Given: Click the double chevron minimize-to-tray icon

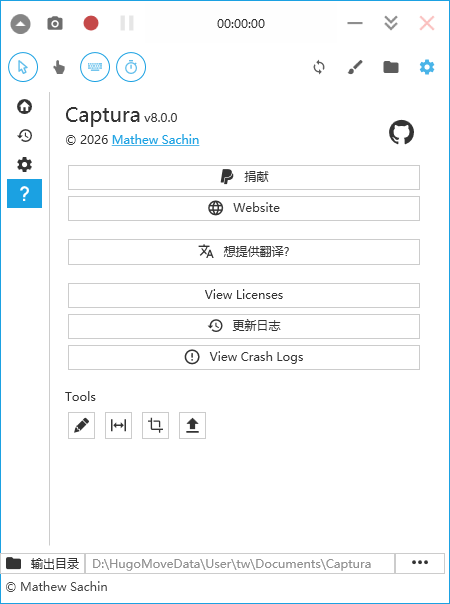Looking at the screenshot, I should point(391,23).
